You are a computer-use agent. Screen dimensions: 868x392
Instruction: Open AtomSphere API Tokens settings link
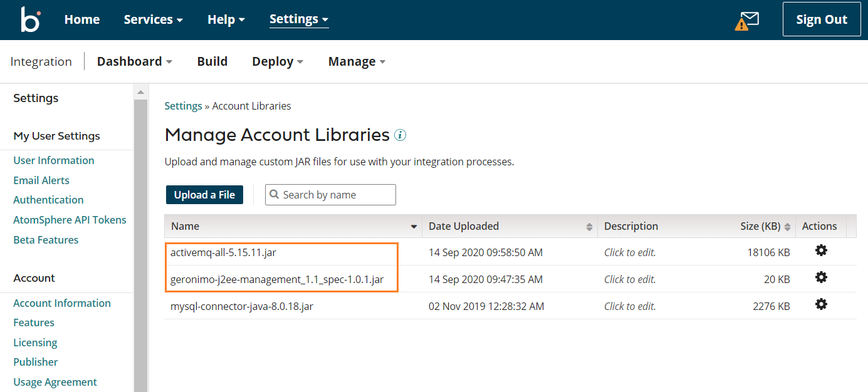70,220
